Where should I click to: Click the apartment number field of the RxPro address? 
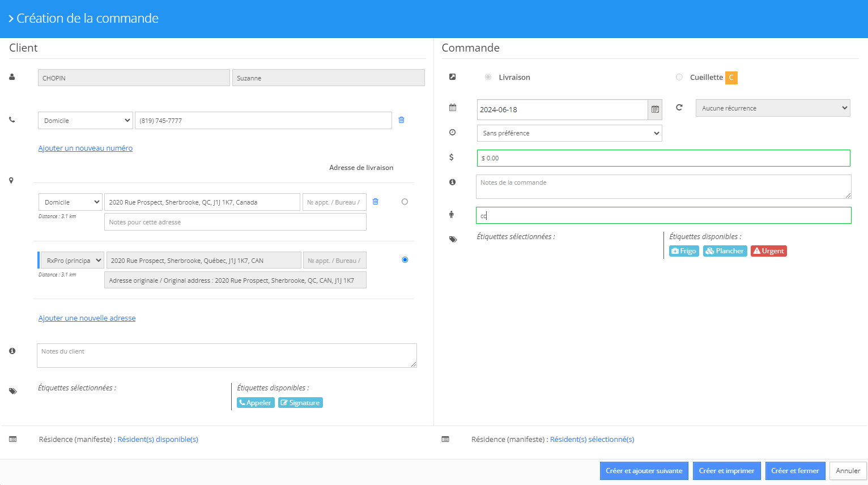tap(335, 261)
